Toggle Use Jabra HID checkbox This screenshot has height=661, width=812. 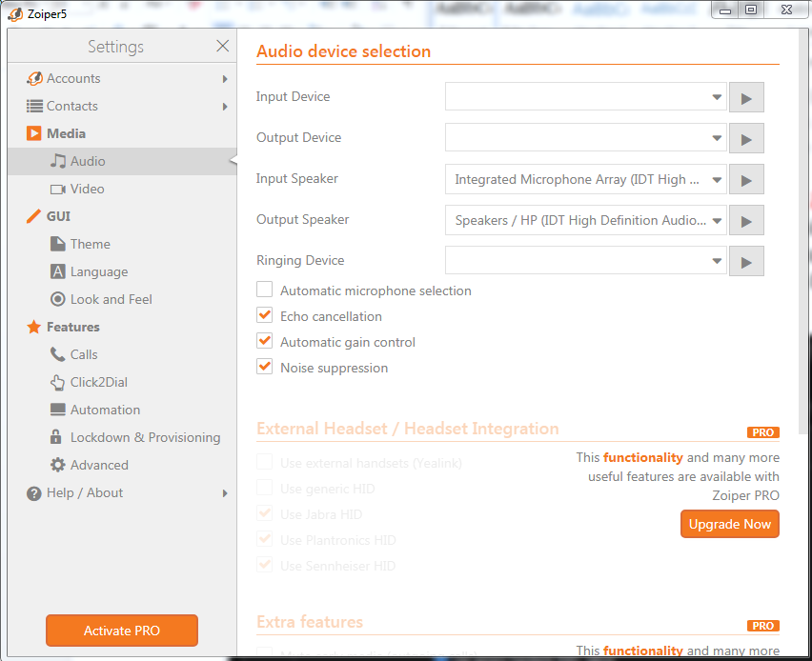pos(265,513)
